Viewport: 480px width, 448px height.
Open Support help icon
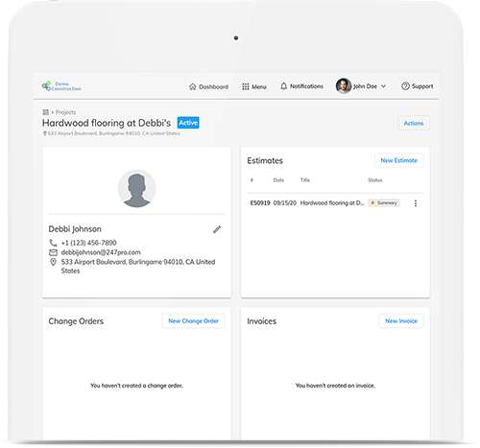click(405, 86)
